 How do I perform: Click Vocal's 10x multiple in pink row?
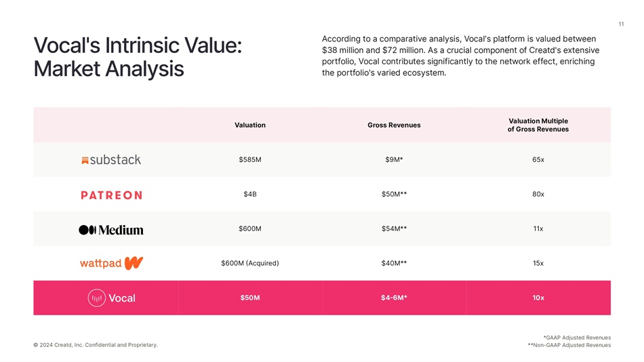pyautogui.click(x=538, y=298)
